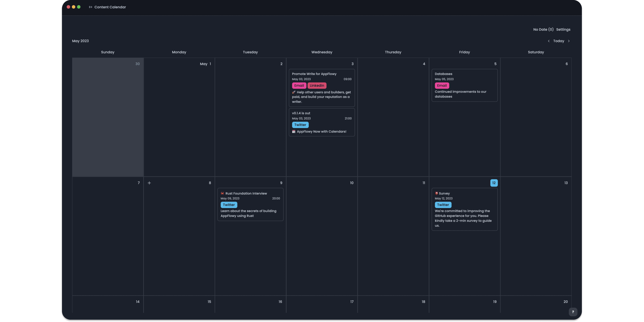644x322 pixels.
Task: Click the LinkedIn tag on the Promote Write card
Action: [x=317, y=86]
